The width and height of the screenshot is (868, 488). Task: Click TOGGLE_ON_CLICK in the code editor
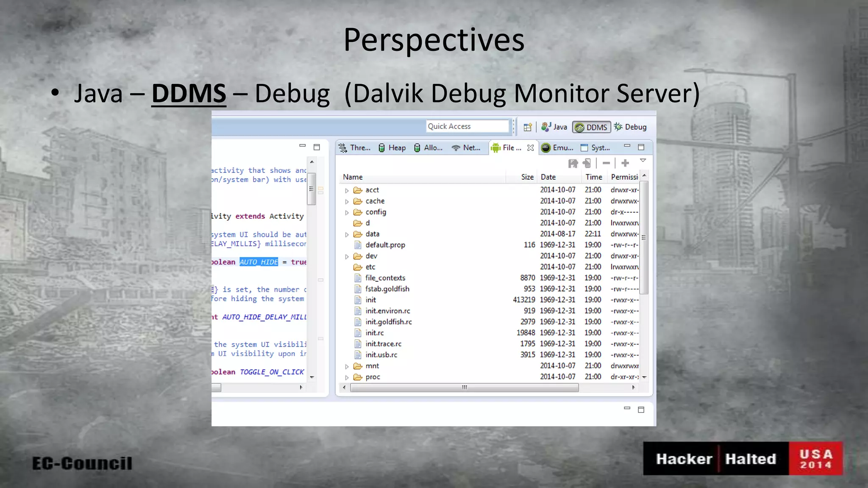coord(272,372)
